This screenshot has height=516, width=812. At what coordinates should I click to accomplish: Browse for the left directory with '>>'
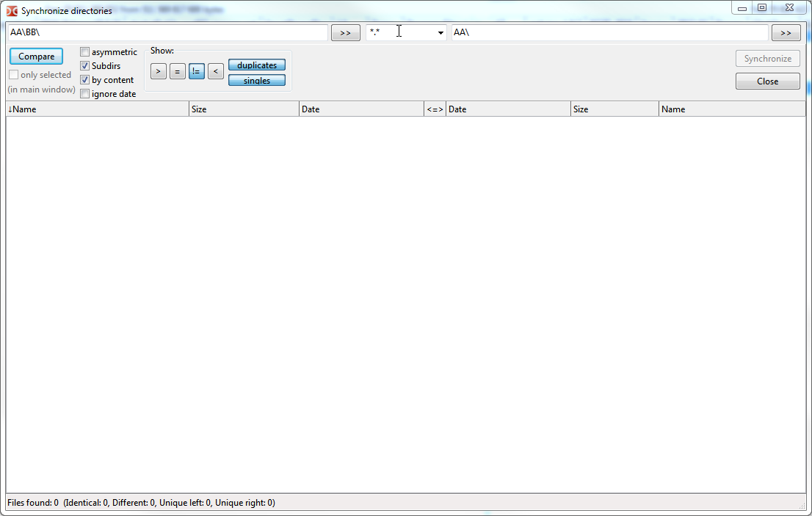coord(345,33)
